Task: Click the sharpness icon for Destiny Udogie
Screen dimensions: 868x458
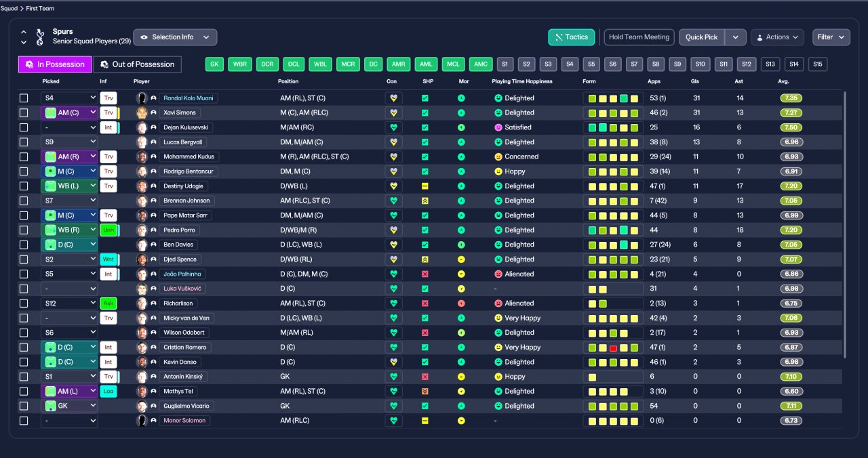Action: pyautogui.click(x=425, y=186)
